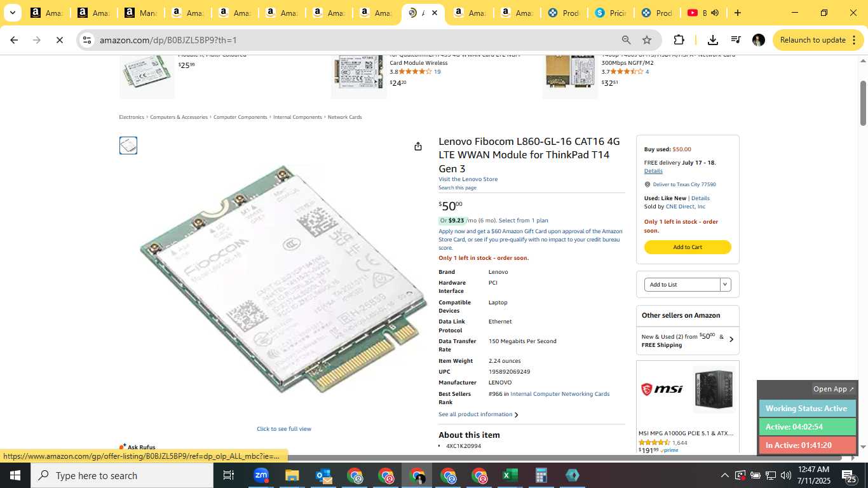Visit the Lenovo Store link
This screenshot has height=488, width=868.
click(468, 179)
